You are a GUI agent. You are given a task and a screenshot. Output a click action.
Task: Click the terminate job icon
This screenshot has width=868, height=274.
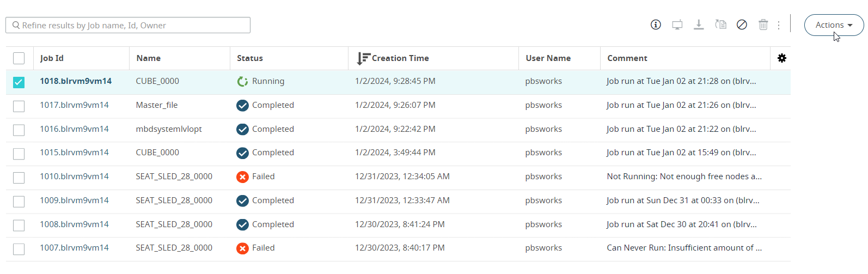[x=742, y=25]
